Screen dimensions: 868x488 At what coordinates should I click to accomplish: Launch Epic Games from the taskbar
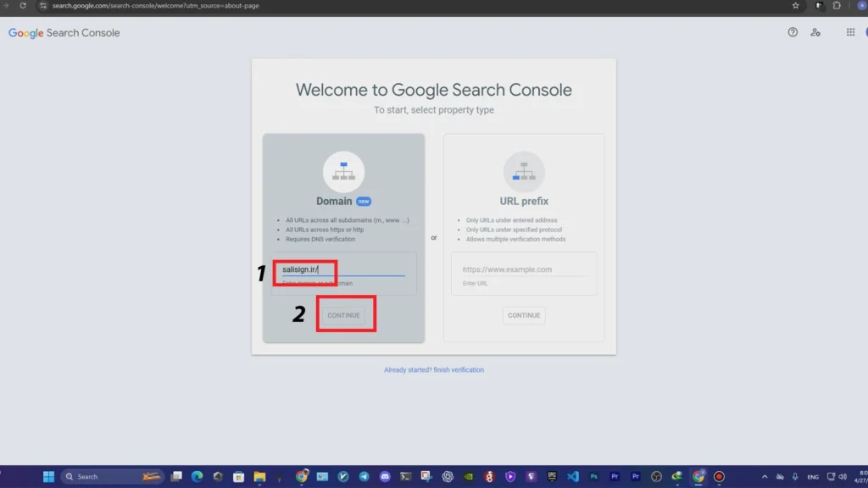tap(552, 476)
